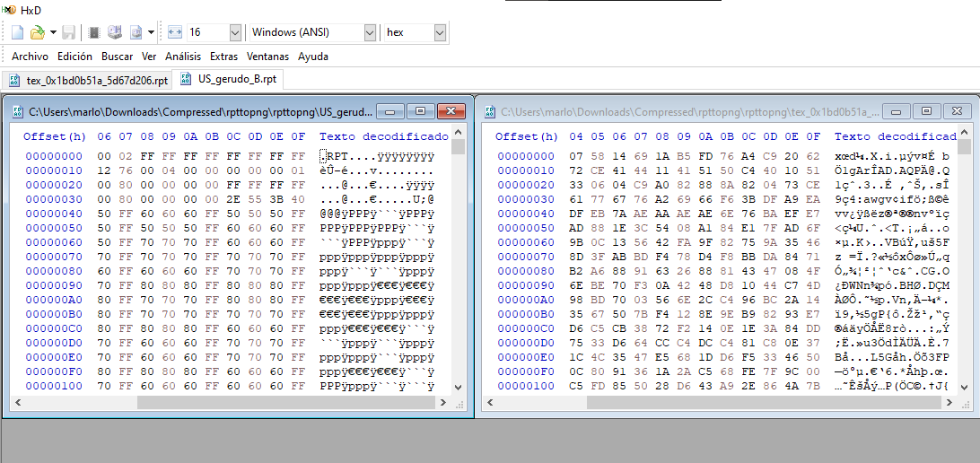
Task: Open the Extras menu
Action: (223, 57)
